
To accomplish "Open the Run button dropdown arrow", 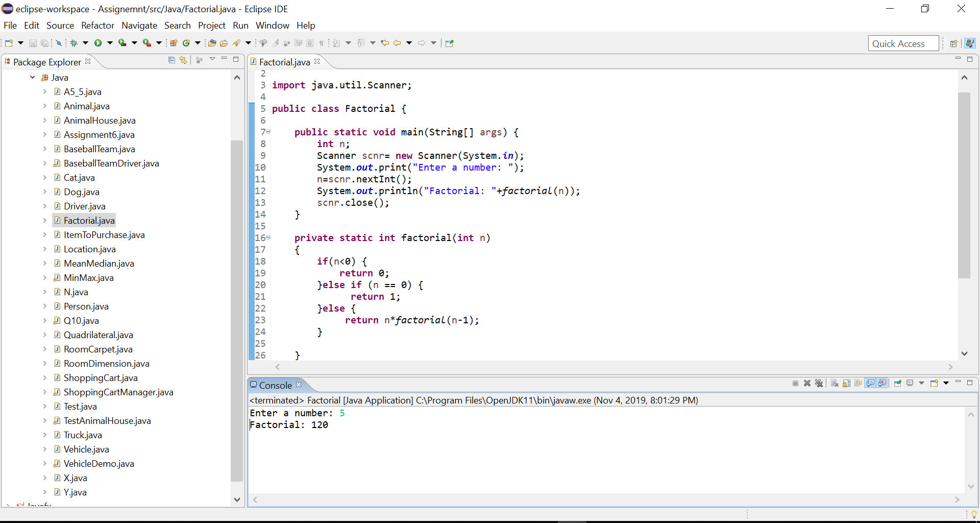I will tap(110, 43).
